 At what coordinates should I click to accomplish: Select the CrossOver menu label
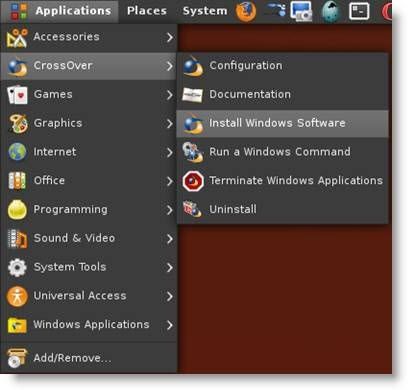click(x=63, y=66)
